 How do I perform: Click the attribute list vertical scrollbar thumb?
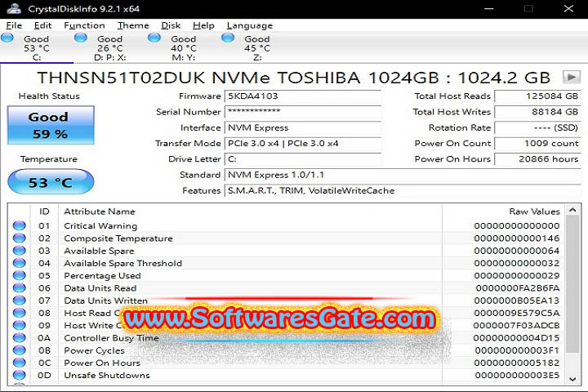pyautogui.click(x=572, y=284)
